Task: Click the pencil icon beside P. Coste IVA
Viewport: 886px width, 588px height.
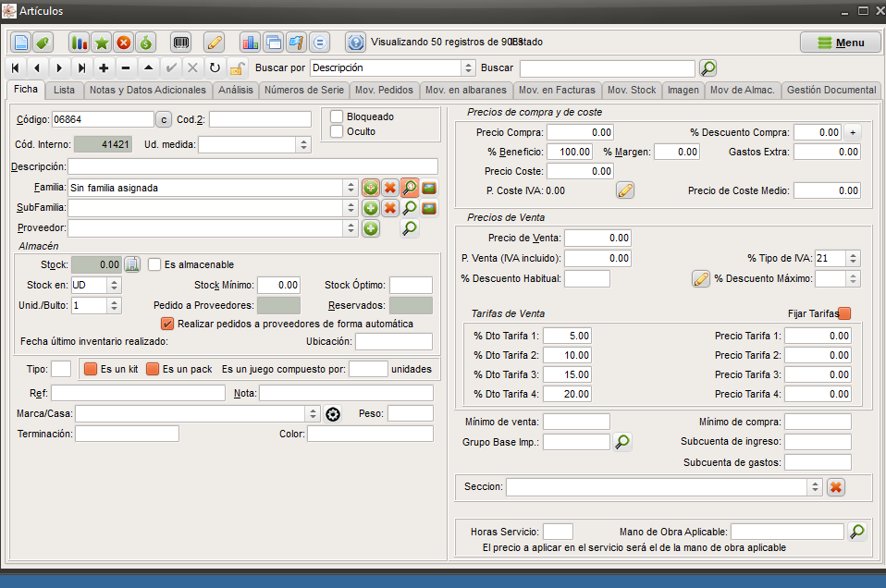Action: point(625,190)
